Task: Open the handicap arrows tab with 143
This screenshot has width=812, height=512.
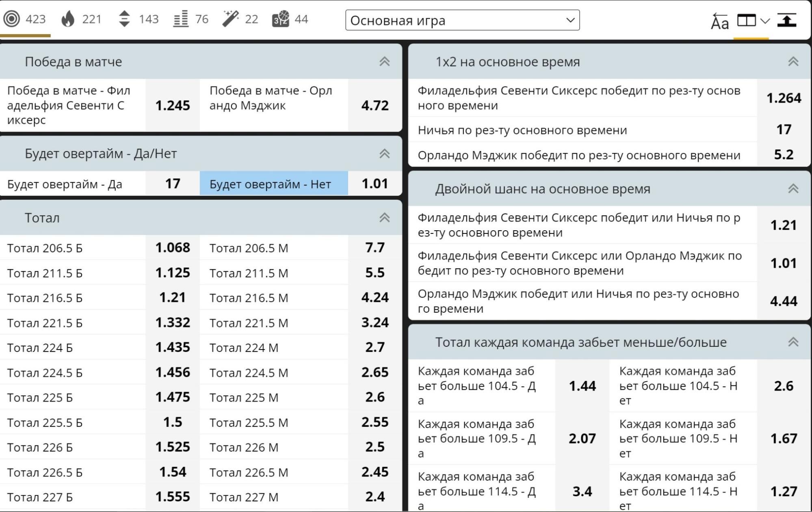Action: [138, 19]
